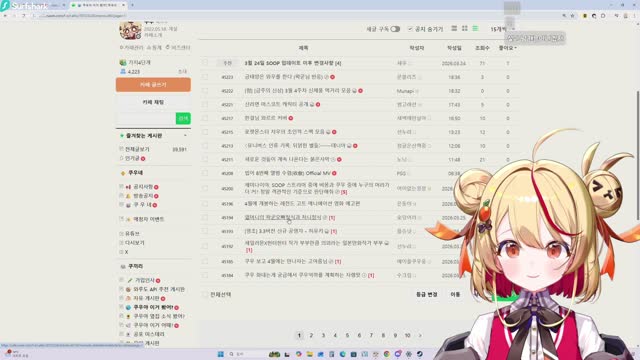Click the browser zoom magnifier icon
Screen dimensions: 640x360
(x=564, y=16)
